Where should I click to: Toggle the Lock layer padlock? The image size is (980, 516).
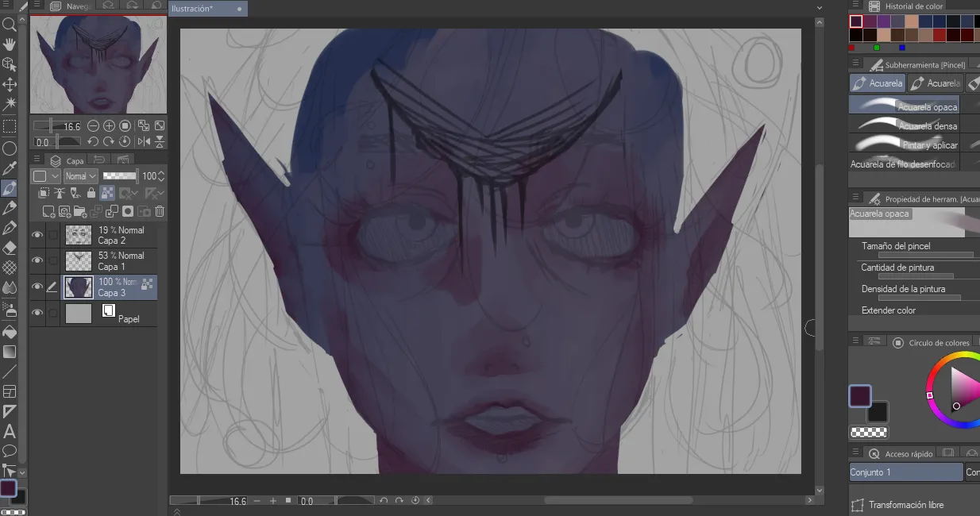pyautogui.click(x=91, y=193)
